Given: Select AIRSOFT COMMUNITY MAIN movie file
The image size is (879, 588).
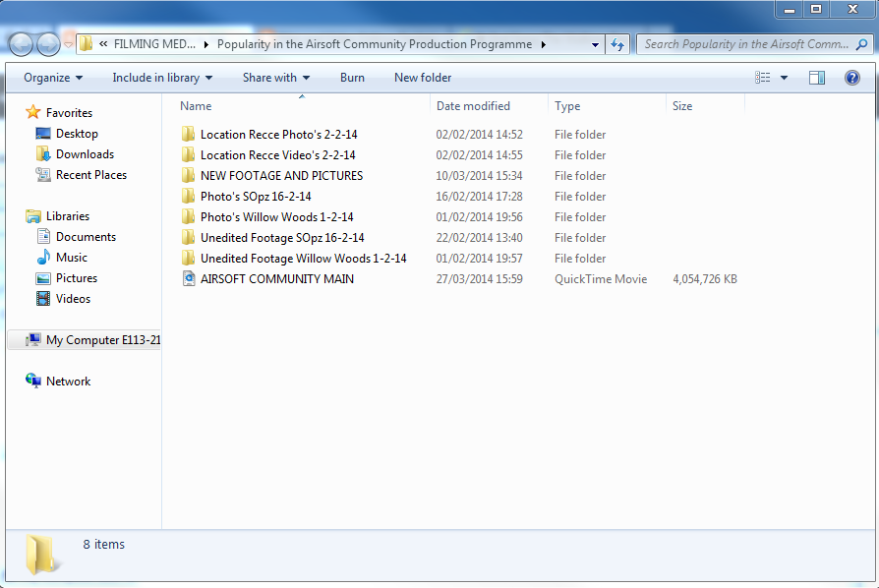Looking at the screenshot, I should pyautogui.click(x=277, y=279).
